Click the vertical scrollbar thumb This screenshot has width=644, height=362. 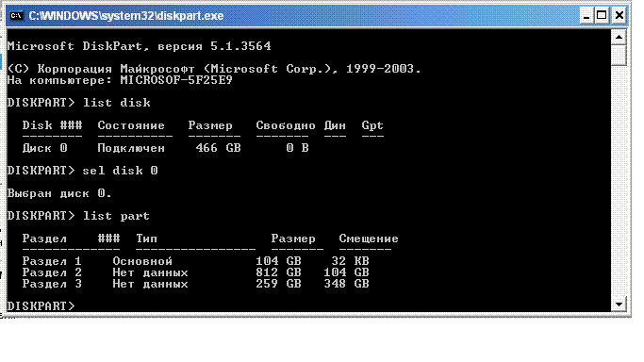(x=619, y=56)
